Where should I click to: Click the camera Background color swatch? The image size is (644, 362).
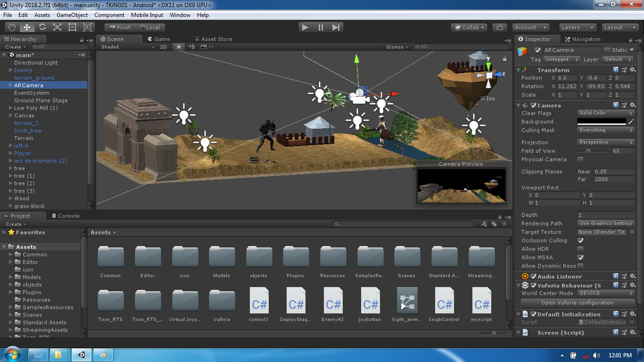tap(603, 122)
